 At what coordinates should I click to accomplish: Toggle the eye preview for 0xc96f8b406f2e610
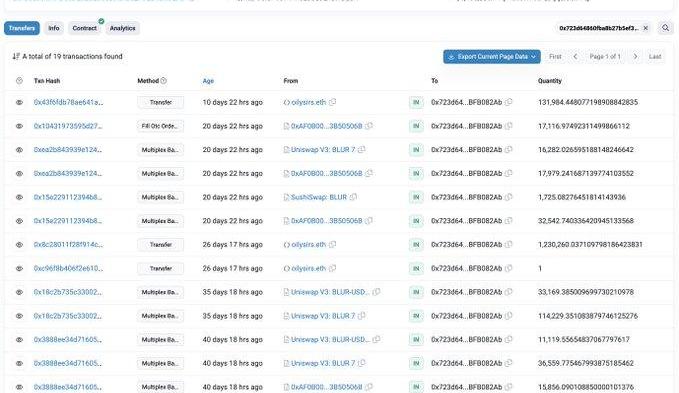pyautogui.click(x=19, y=268)
